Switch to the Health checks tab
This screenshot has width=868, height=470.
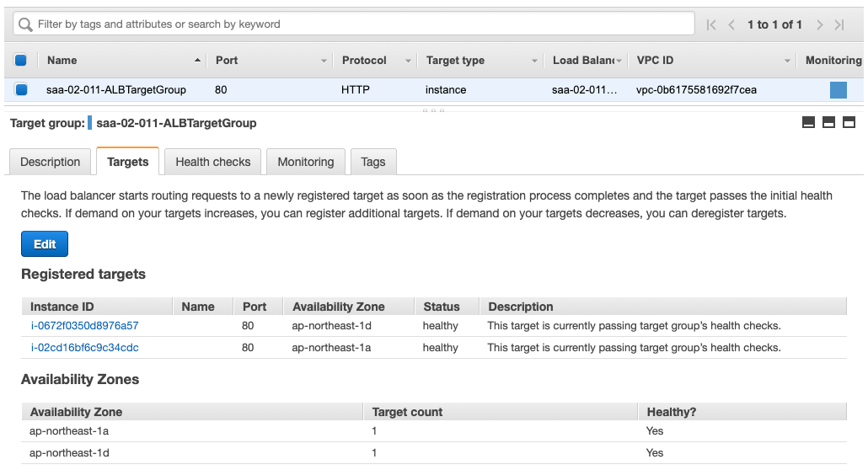(213, 162)
